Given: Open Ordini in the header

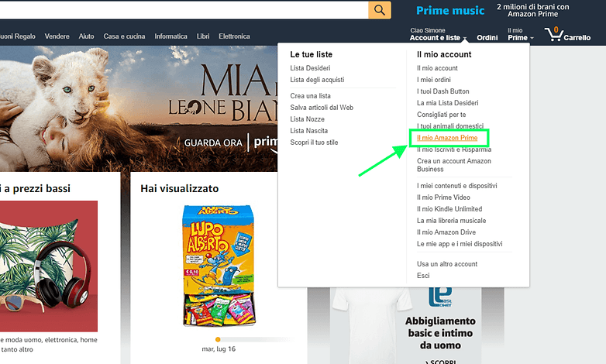Looking at the screenshot, I should tap(487, 37).
